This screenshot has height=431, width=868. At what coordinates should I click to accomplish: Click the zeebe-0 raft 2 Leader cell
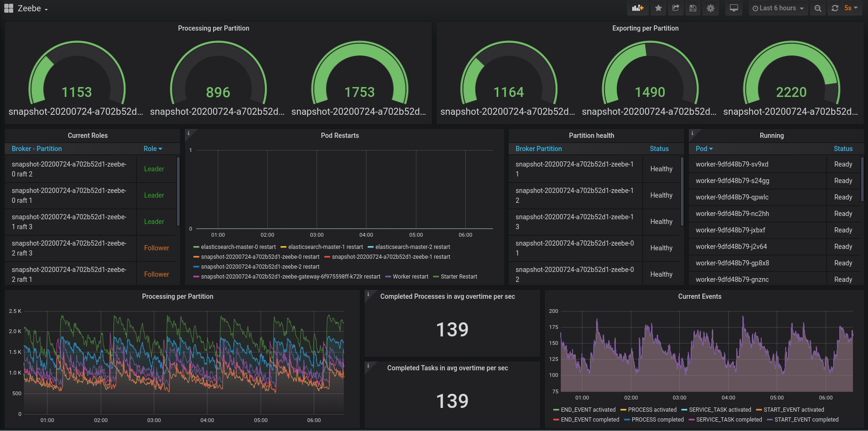point(156,169)
